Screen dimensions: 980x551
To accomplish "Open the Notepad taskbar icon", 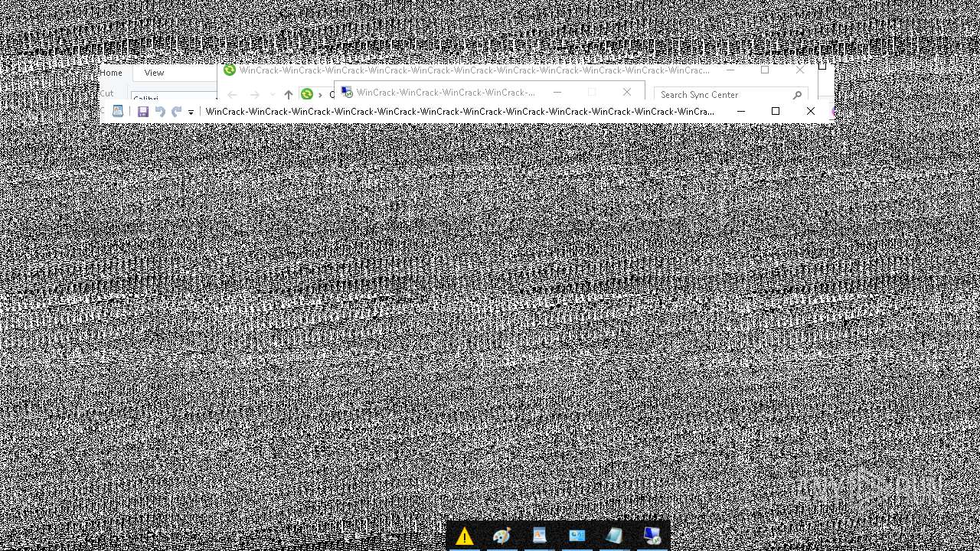I will pyautogui.click(x=614, y=536).
